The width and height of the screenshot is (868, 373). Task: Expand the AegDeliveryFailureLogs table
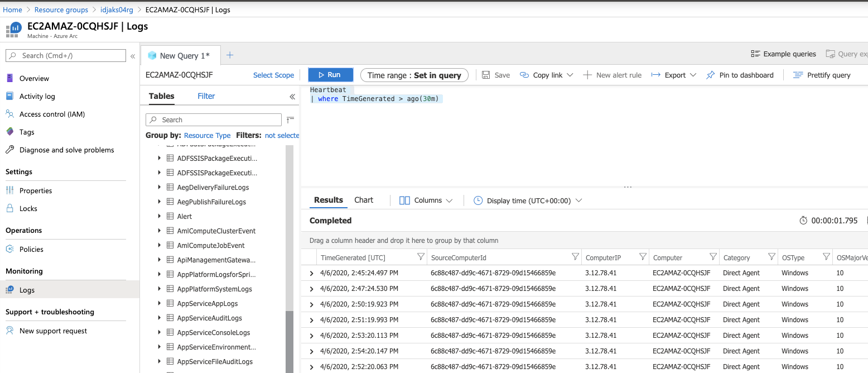pyautogui.click(x=160, y=187)
